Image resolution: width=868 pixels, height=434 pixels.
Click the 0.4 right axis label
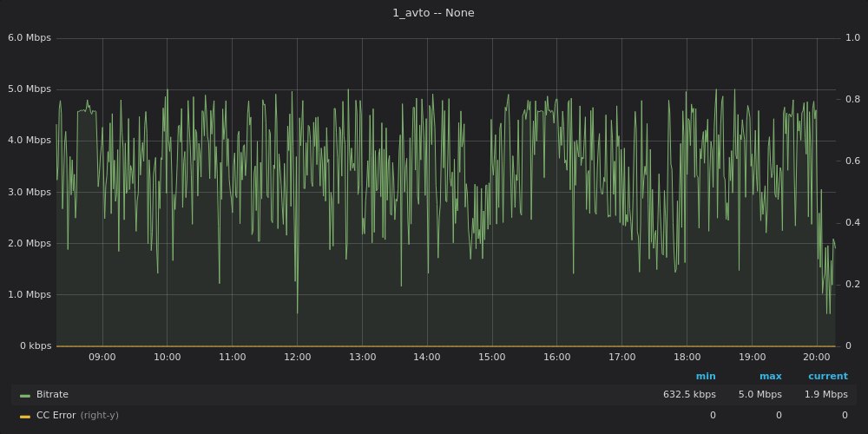852,222
